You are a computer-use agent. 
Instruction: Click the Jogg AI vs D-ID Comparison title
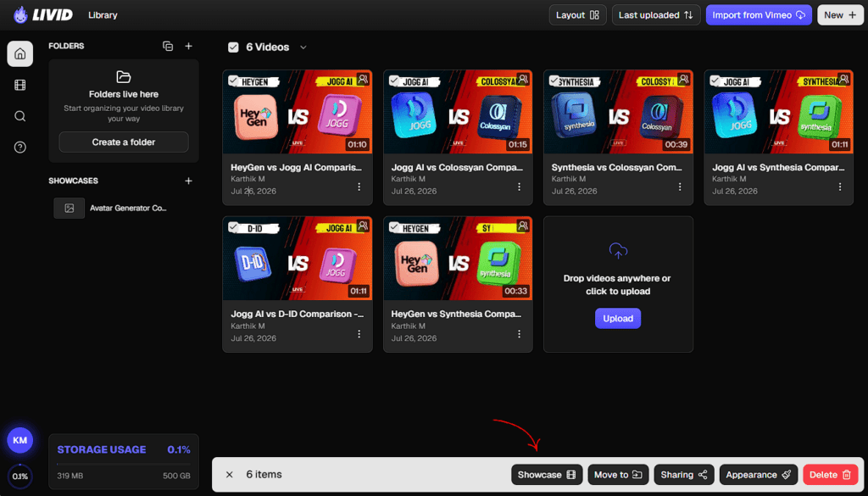(298, 314)
